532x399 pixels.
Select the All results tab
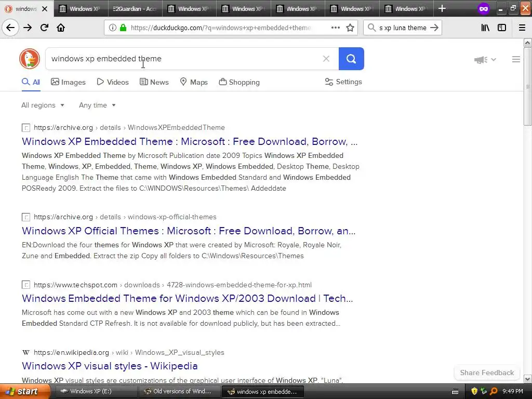click(x=31, y=82)
